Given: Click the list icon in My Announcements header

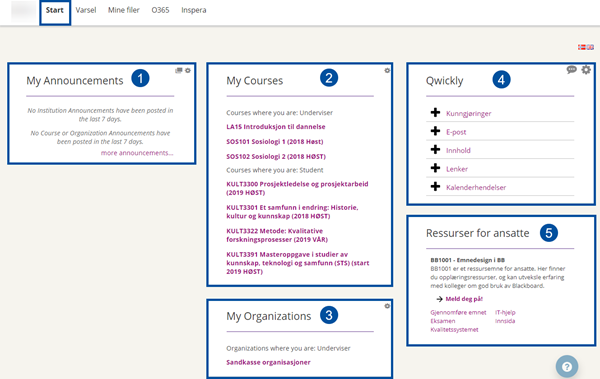Looking at the screenshot, I should pos(179,70).
